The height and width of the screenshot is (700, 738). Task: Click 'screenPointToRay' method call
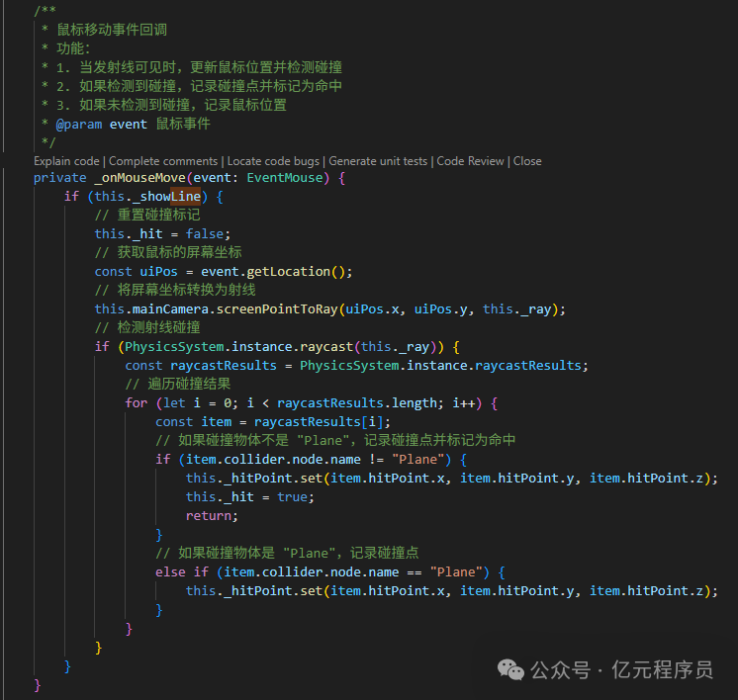[x=277, y=309]
